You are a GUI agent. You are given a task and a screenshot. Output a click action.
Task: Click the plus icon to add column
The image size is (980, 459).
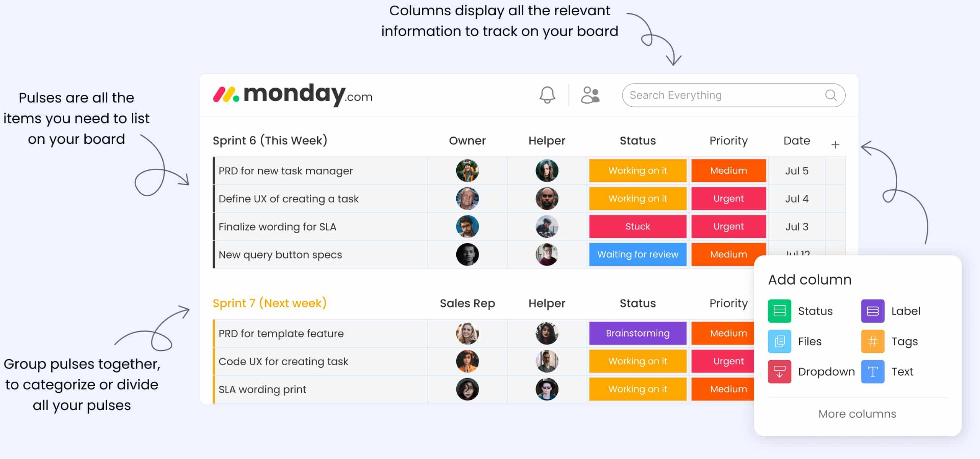(835, 145)
